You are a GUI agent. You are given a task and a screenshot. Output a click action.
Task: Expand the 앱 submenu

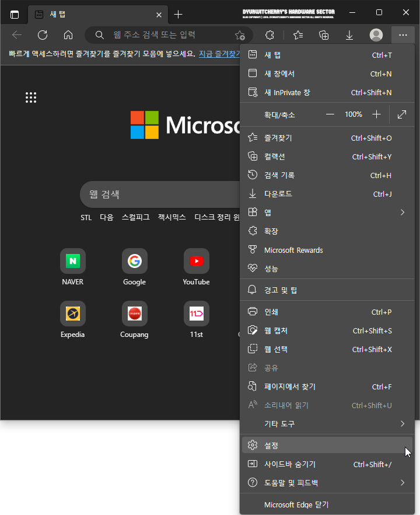click(x=327, y=213)
